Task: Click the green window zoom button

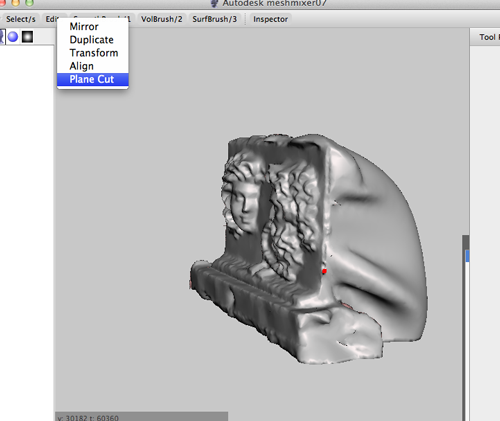Action: (x=30, y=3)
